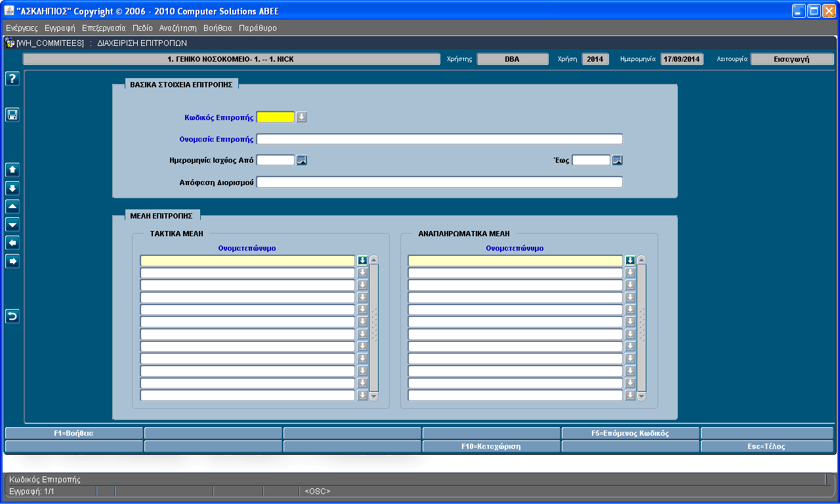Open lookup for sixth Τακτικά Μέλη row
This screenshot has width=840, height=504.
point(363,322)
